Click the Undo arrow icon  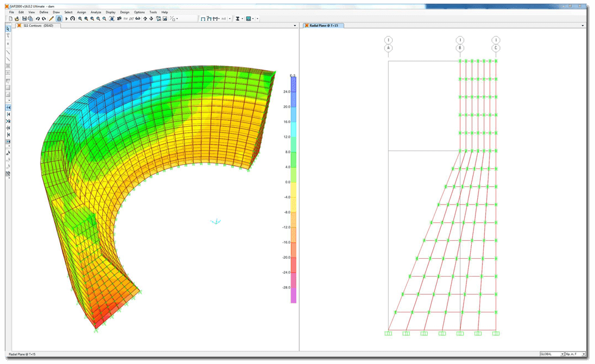[37, 18]
